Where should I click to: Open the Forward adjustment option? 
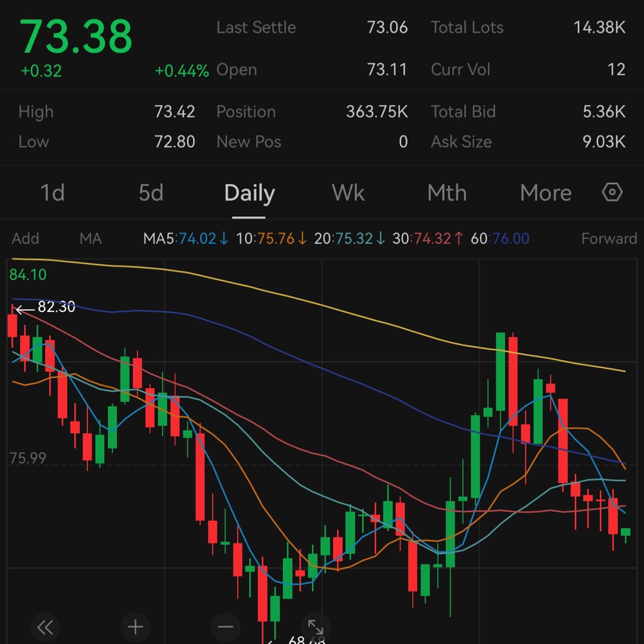[609, 238]
